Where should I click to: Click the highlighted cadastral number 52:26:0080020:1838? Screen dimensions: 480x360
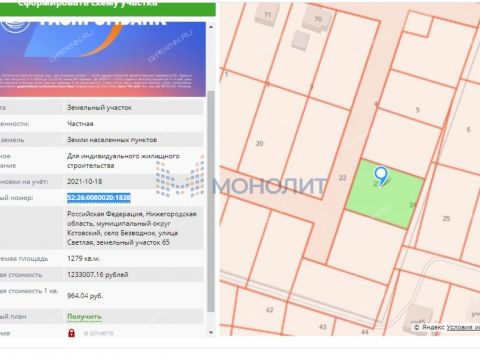coord(99,198)
